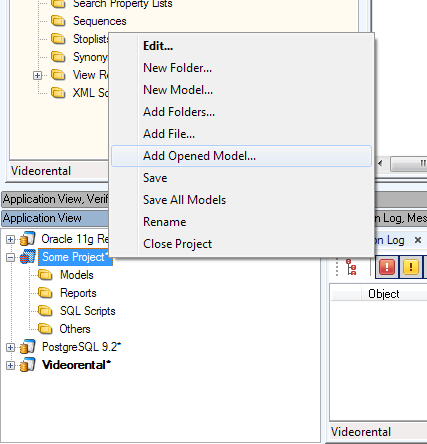Click the PostgreSQL 9.2 database model icon
The width and height of the screenshot is (427, 444).
(28, 347)
